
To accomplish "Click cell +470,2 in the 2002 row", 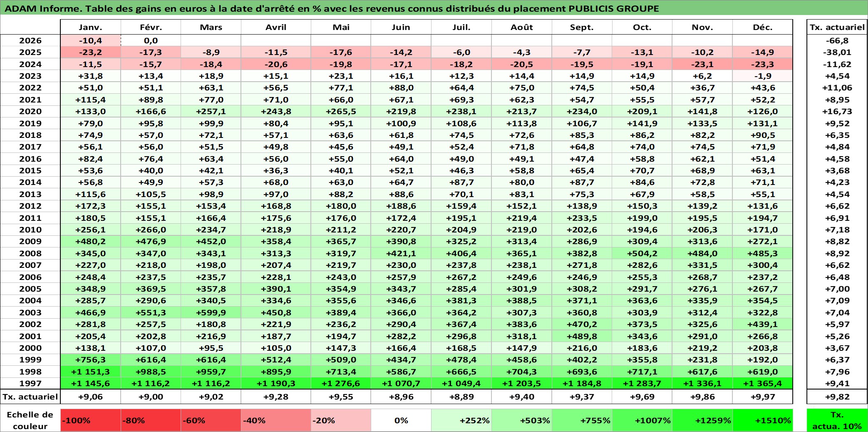I will pyautogui.click(x=582, y=324).
